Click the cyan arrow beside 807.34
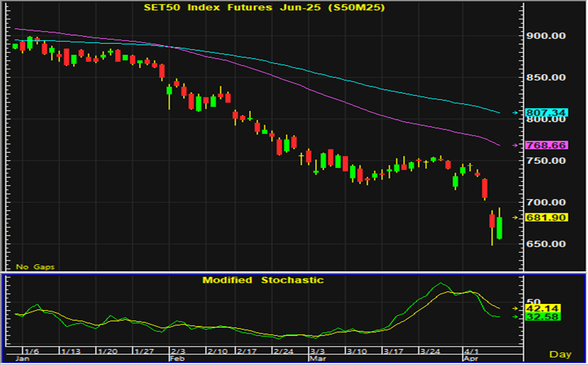The image size is (588, 365). [x=515, y=113]
